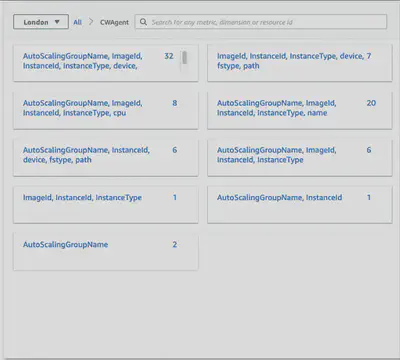This screenshot has height=360, width=400.
Task: Go to the All metrics breadcrumb
Action: click(77, 22)
